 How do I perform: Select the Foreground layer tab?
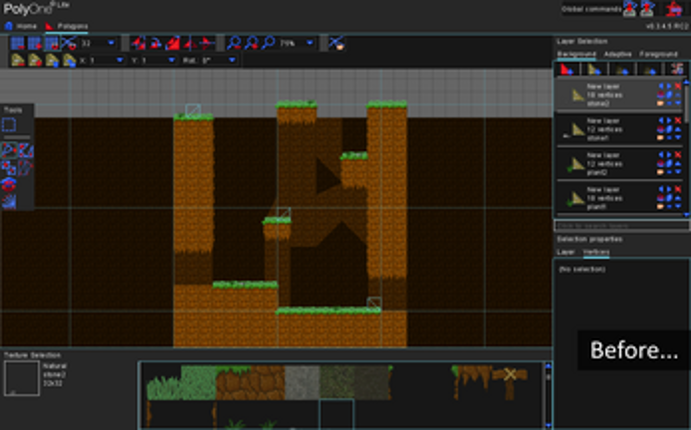(659, 53)
